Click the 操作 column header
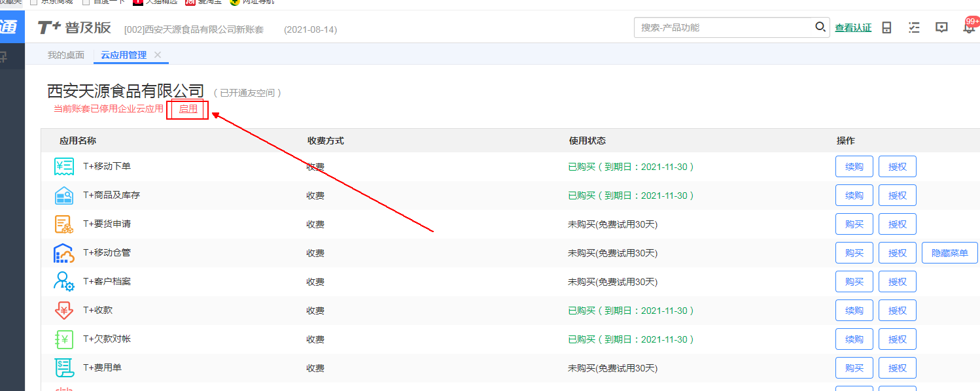Screen dimensions: 980x391 845,141
